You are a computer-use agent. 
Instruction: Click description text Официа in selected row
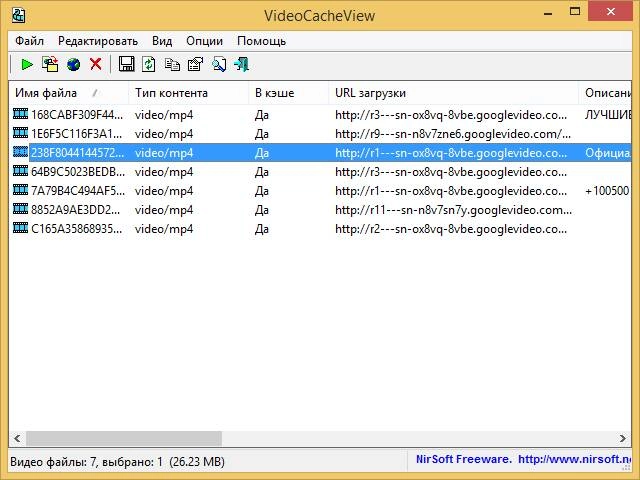(608, 153)
